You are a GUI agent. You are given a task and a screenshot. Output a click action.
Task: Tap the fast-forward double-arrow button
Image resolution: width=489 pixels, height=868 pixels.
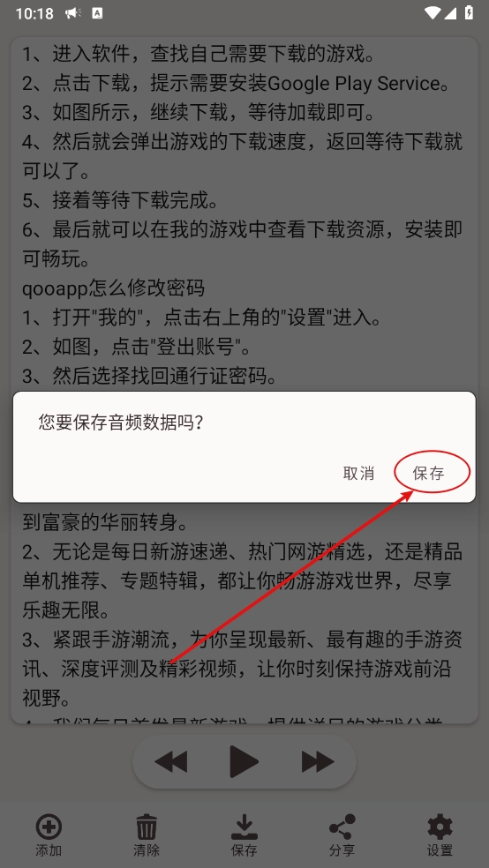[x=318, y=762]
